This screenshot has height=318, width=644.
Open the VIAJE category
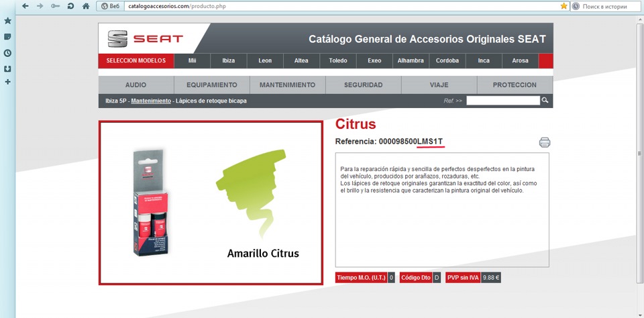click(439, 85)
